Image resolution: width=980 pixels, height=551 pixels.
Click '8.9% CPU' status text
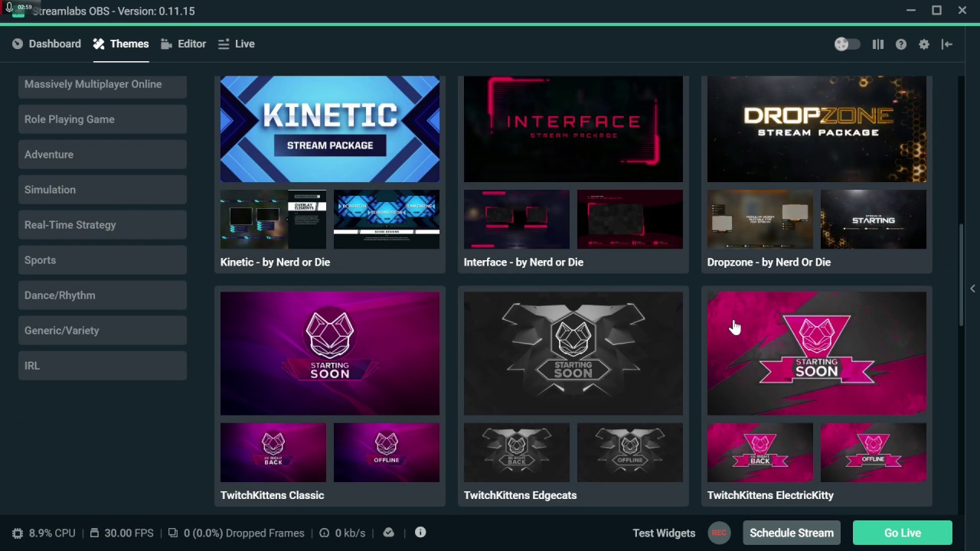tap(52, 533)
